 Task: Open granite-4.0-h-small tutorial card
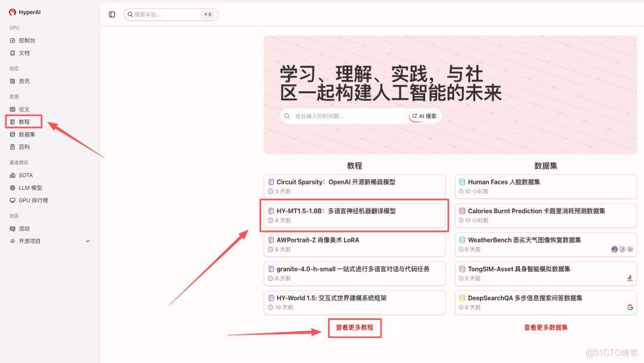coord(354,273)
